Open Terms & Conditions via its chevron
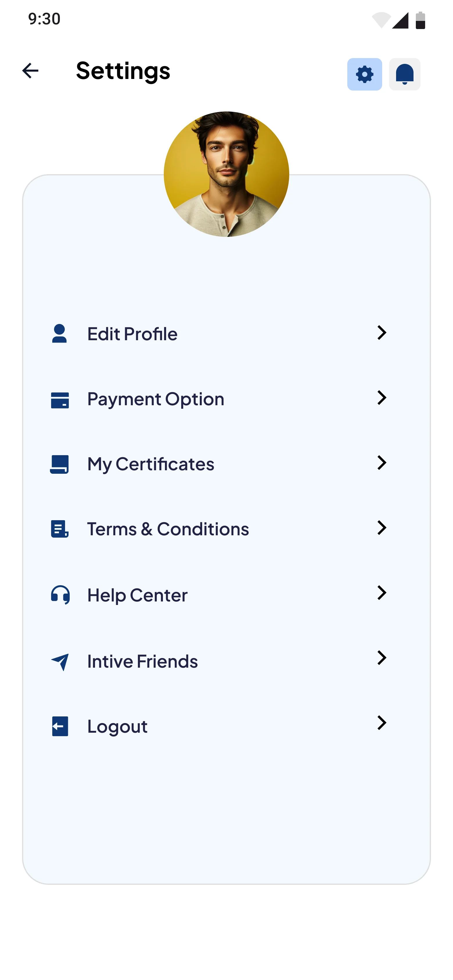 (382, 528)
